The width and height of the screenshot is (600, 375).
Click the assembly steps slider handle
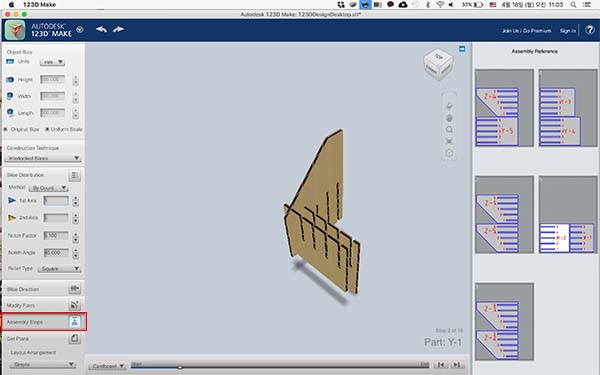(x=180, y=367)
